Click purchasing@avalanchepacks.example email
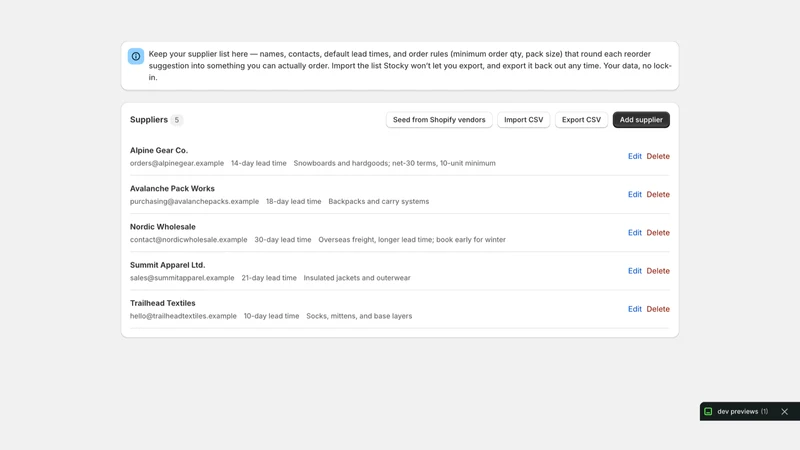This screenshot has width=800, height=450. pos(194,202)
